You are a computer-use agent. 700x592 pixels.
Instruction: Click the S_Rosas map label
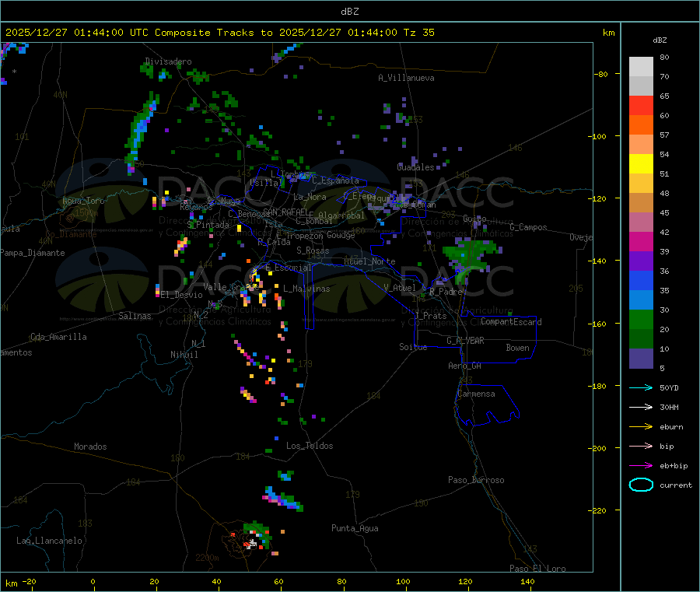313,250
